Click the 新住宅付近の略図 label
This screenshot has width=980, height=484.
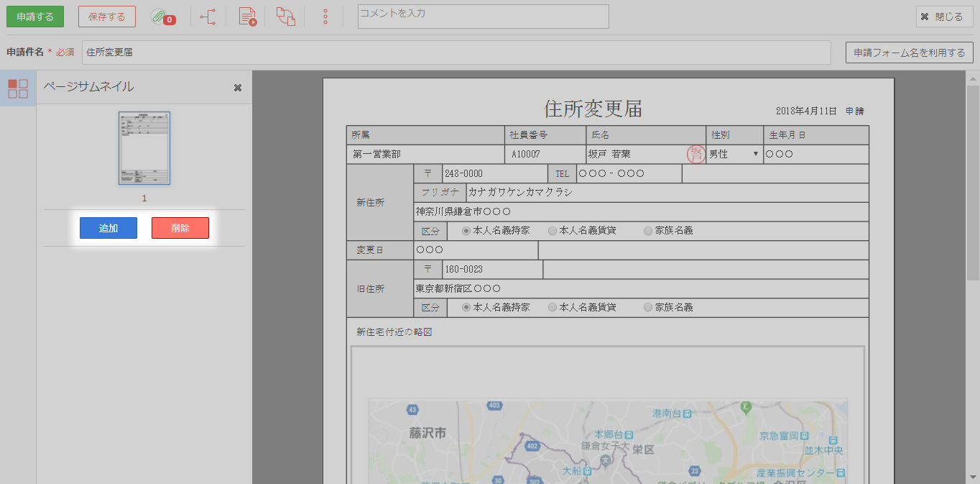(x=394, y=332)
